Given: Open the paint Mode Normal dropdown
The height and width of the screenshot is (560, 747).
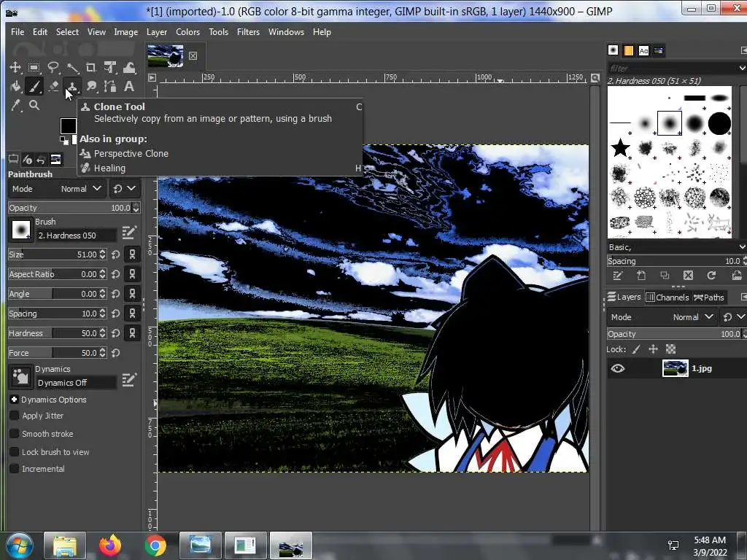Looking at the screenshot, I should pos(57,189).
